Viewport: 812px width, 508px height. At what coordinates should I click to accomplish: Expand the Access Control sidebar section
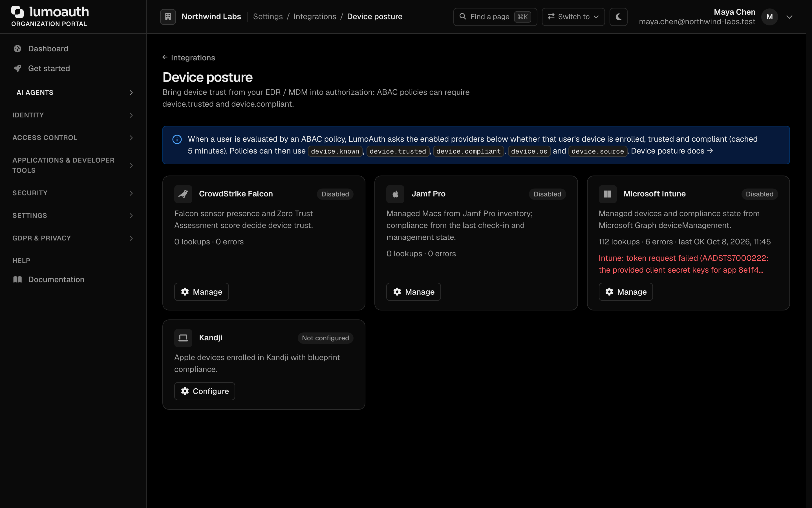tap(73, 138)
